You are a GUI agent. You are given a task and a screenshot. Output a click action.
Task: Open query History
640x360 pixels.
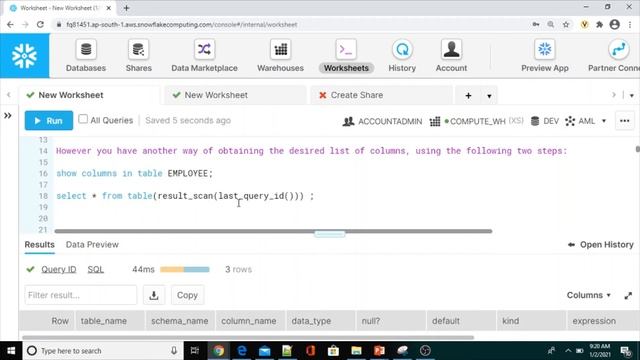(402, 56)
